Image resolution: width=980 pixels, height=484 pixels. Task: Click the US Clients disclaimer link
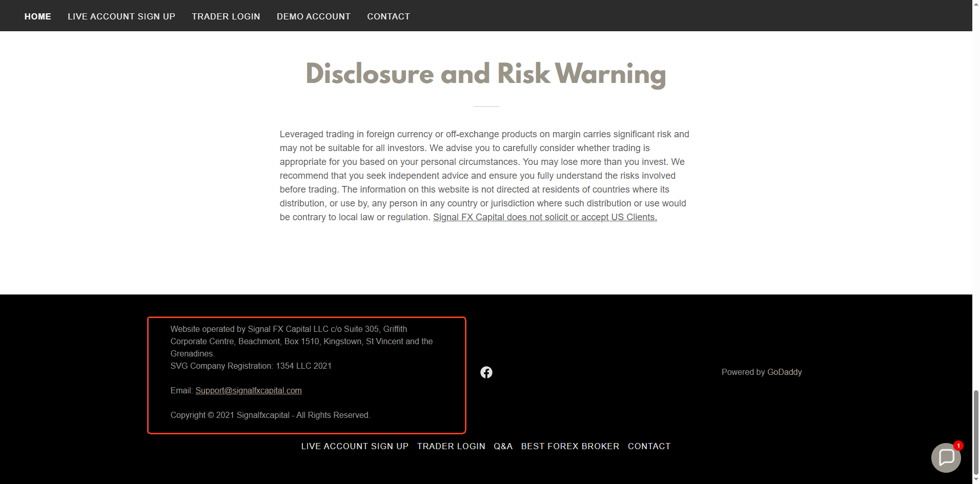click(545, 217)
